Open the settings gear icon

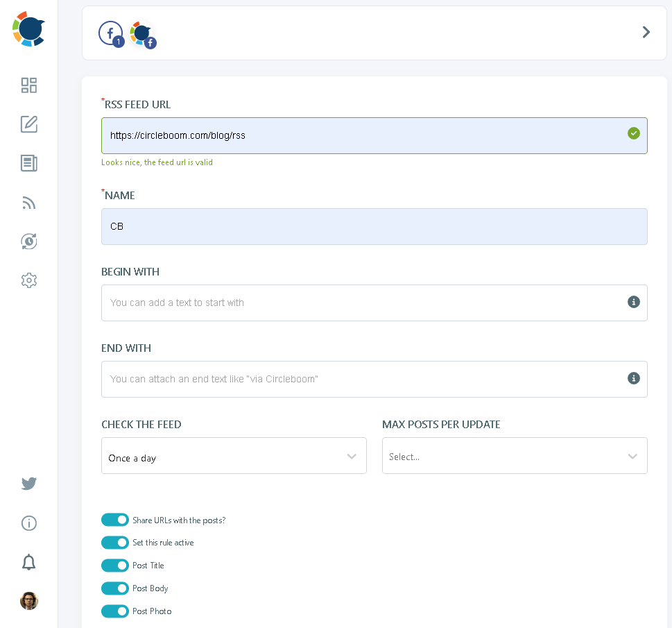click(28, 280)
